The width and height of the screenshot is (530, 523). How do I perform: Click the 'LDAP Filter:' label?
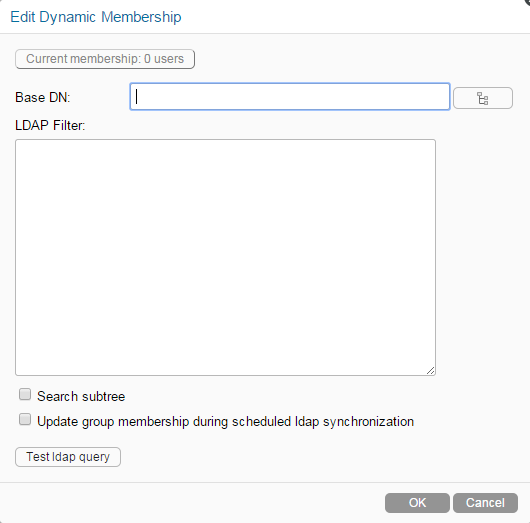pyautogui.click(x=50, y=125)
